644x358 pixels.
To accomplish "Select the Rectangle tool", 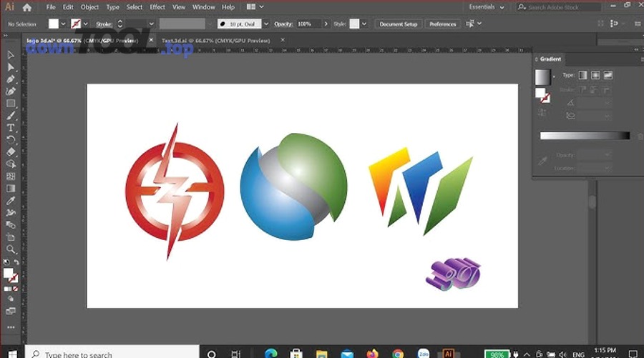I will click(x=11, y=104).
